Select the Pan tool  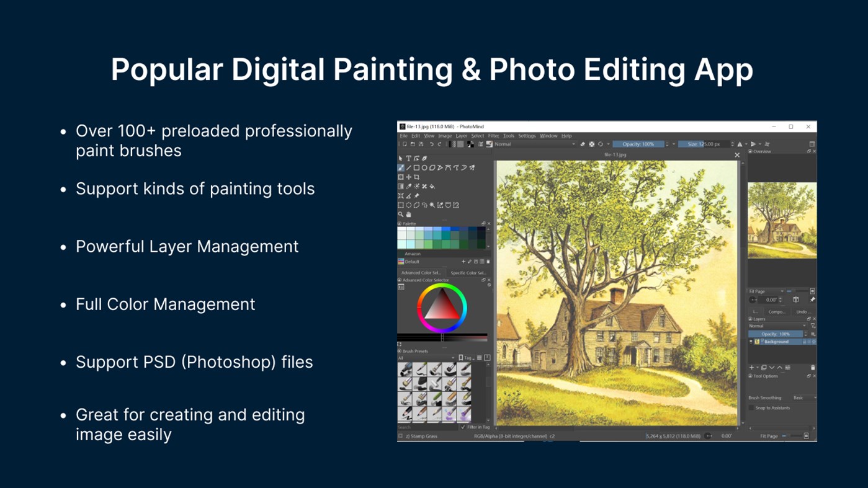click(x=408, y=214)
